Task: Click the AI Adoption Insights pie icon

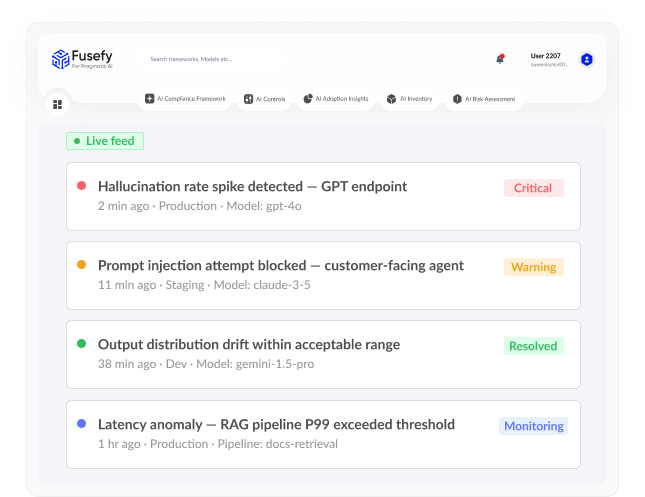Action: [x=308, y=99]
